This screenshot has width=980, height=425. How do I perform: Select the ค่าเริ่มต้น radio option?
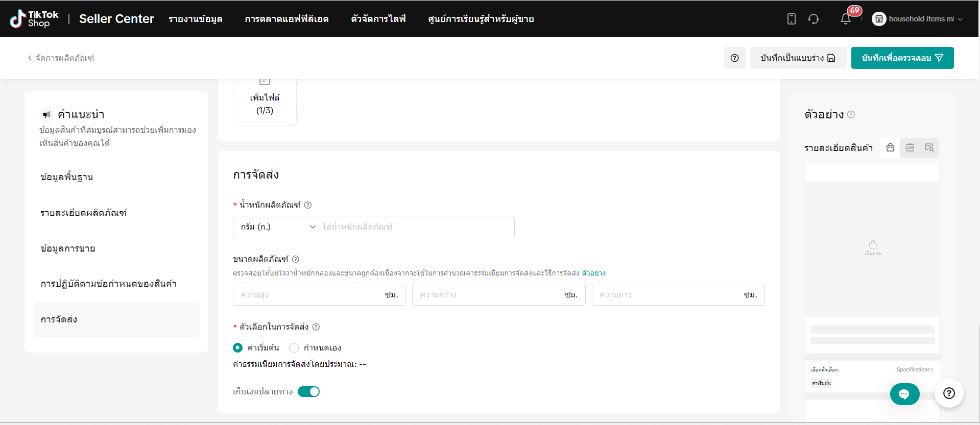238,348
